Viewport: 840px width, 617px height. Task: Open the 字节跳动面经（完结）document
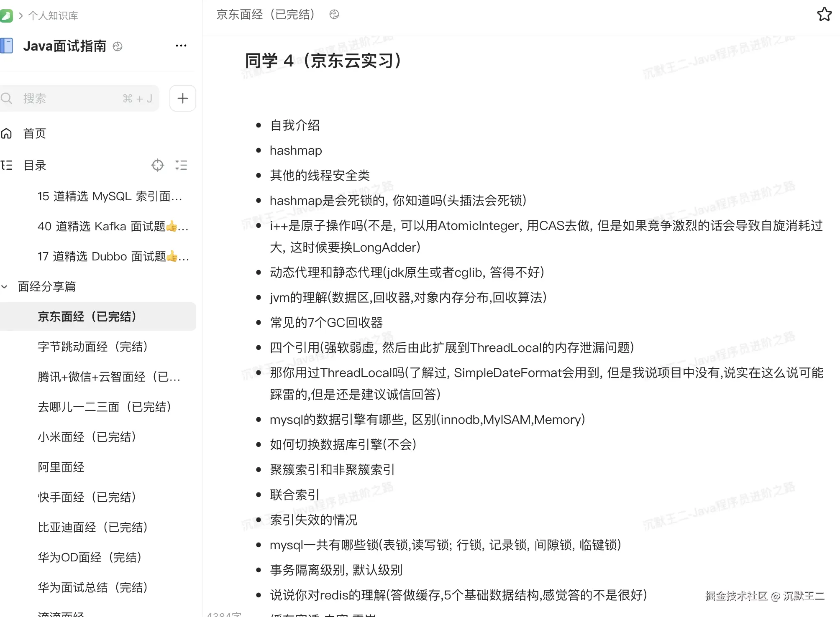tap(93, 347)
